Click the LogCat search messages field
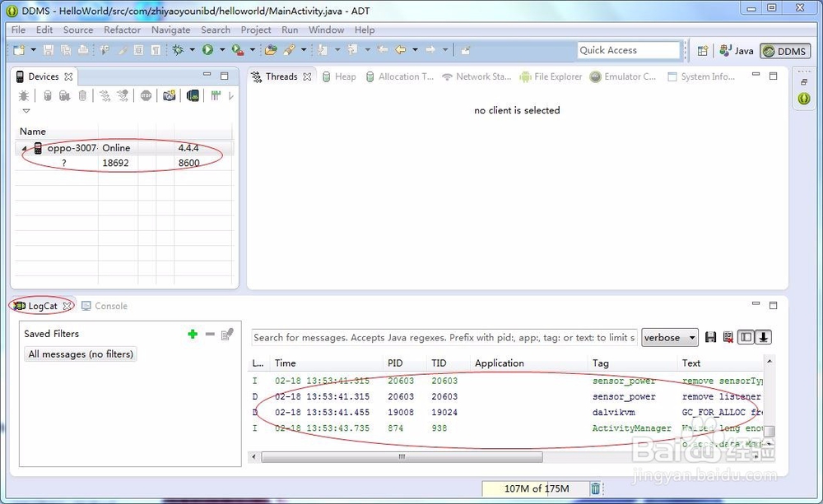This screenshot has height=504, width=823. pos(444,338)
